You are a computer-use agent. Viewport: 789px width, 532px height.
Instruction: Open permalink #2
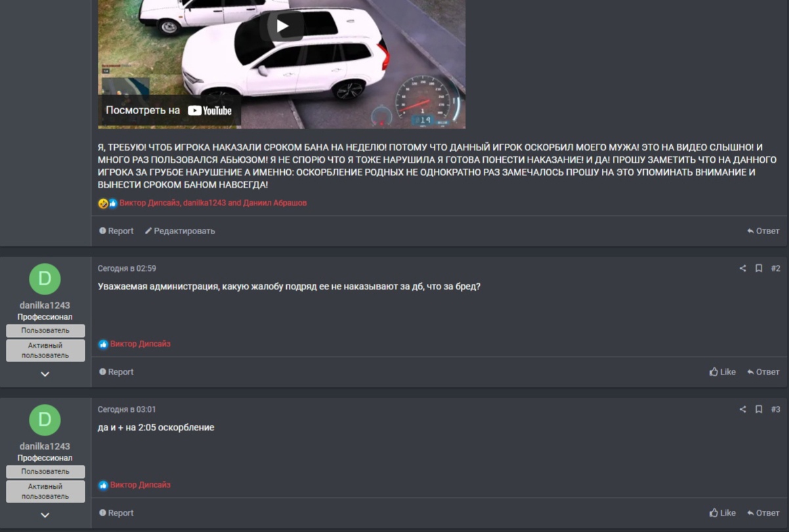[x=776, y=268]
